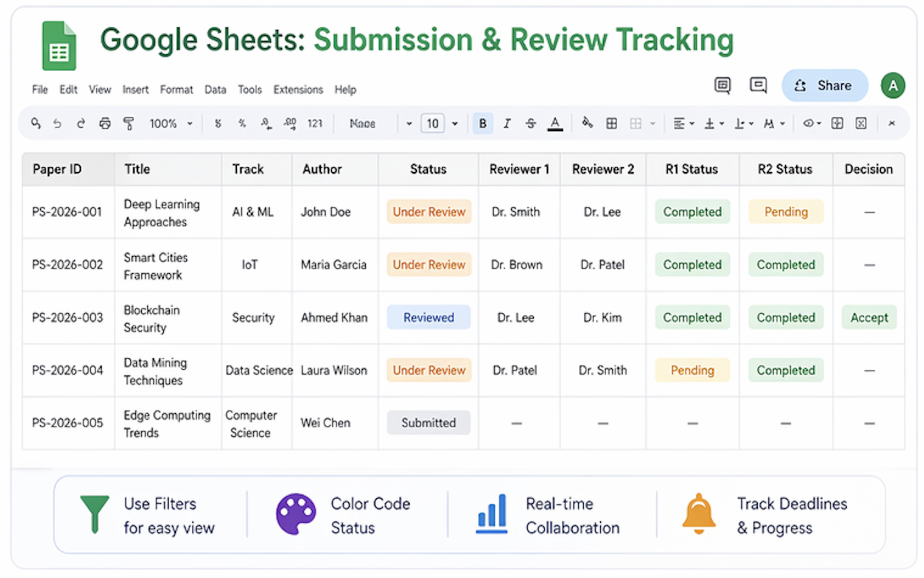Screen dimensions: 924x578
Task: Apply currency format icon
Action: tap(217, 124)
